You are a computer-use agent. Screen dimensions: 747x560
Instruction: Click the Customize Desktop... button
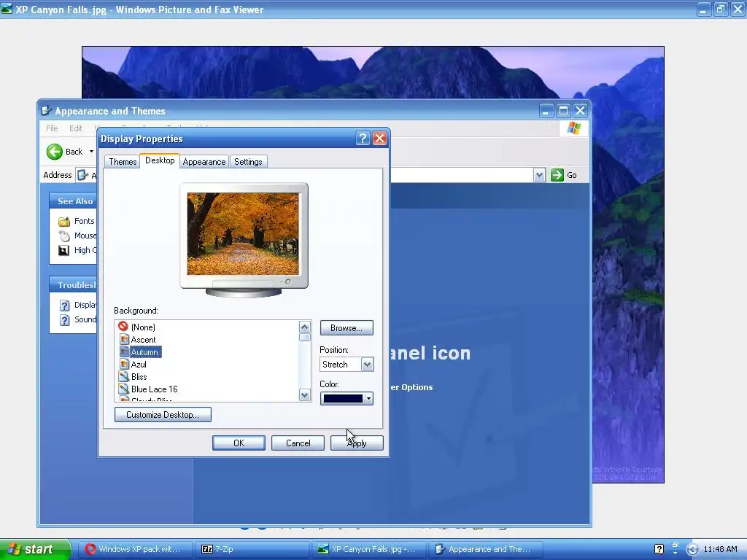point(163,415)
